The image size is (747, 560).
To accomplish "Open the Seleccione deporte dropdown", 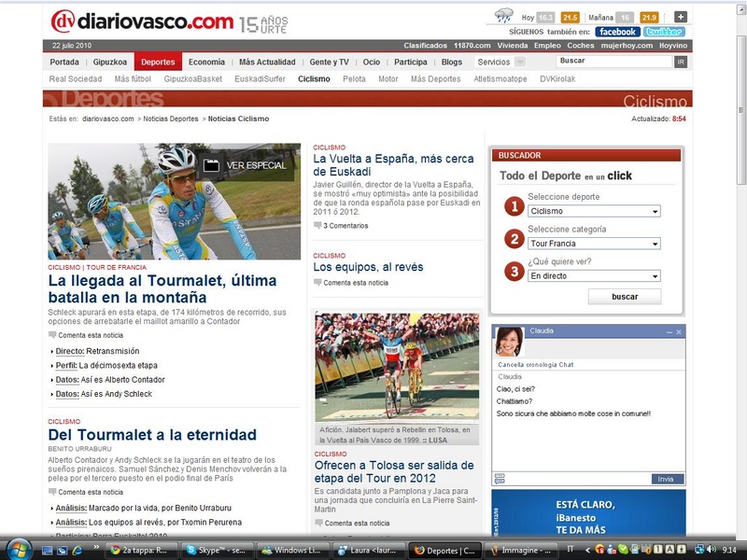I will pos(594,212).
